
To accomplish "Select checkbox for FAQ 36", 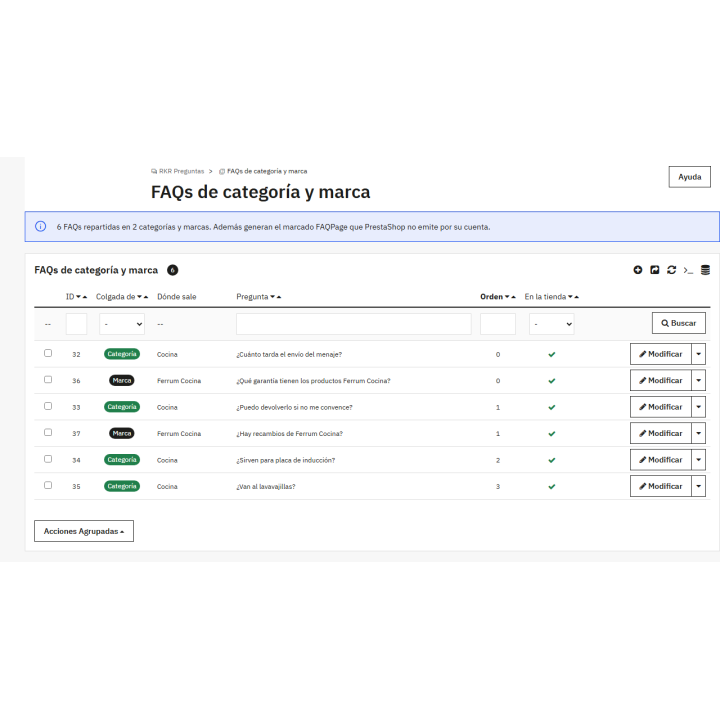I will pos(48,379).
